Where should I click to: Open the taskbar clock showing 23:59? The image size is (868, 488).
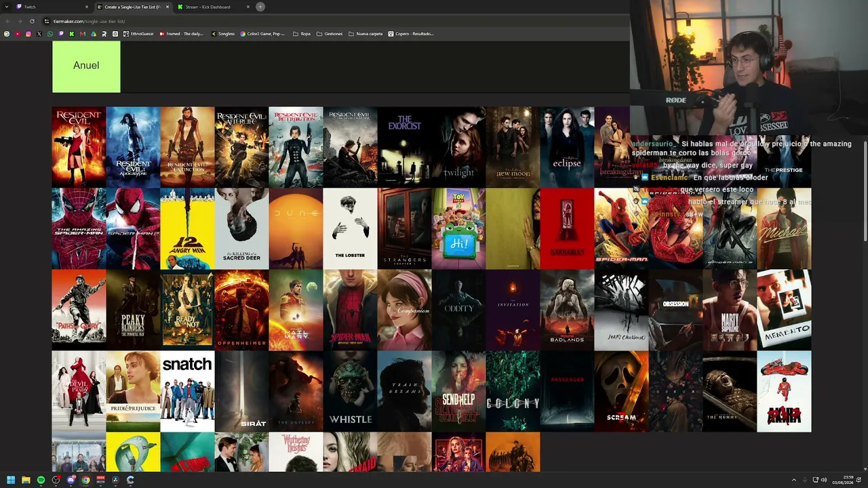tap(844, 480)
